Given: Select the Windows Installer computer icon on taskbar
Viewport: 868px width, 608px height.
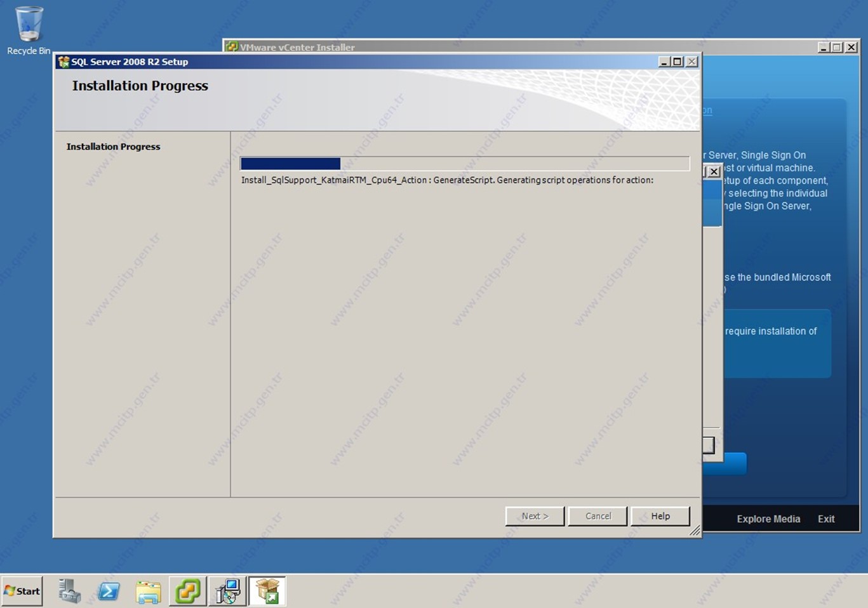Looking at the screenshot, I should [x=227, y=591].
